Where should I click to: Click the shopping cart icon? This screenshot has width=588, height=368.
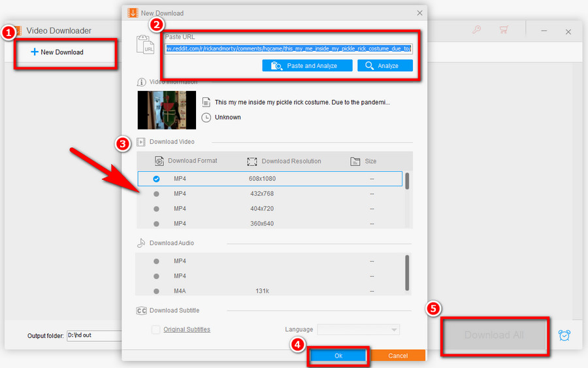[504, 29]
